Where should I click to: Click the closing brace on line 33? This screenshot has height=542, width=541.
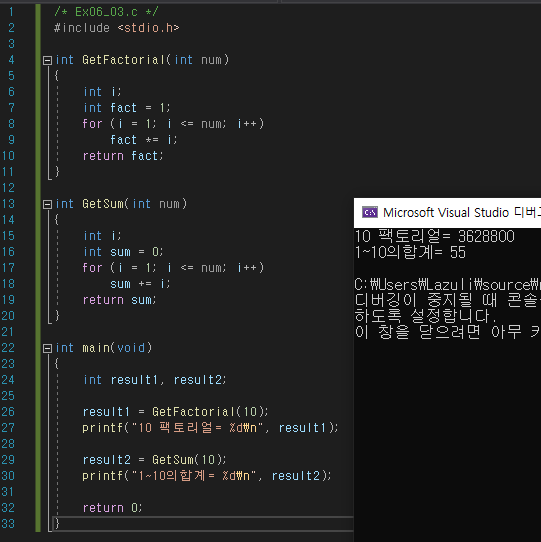[57, 523]
